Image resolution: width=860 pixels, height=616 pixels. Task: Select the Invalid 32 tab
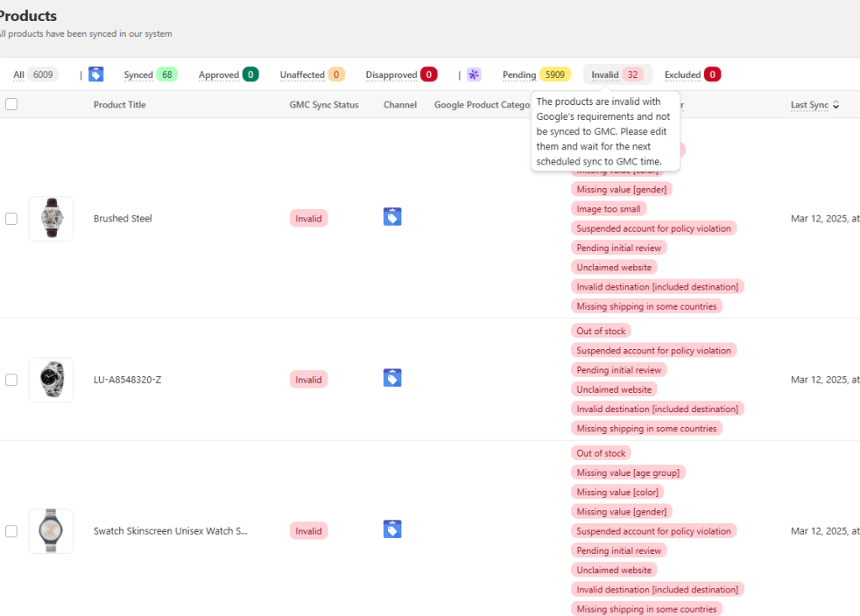tap(617, 75)
